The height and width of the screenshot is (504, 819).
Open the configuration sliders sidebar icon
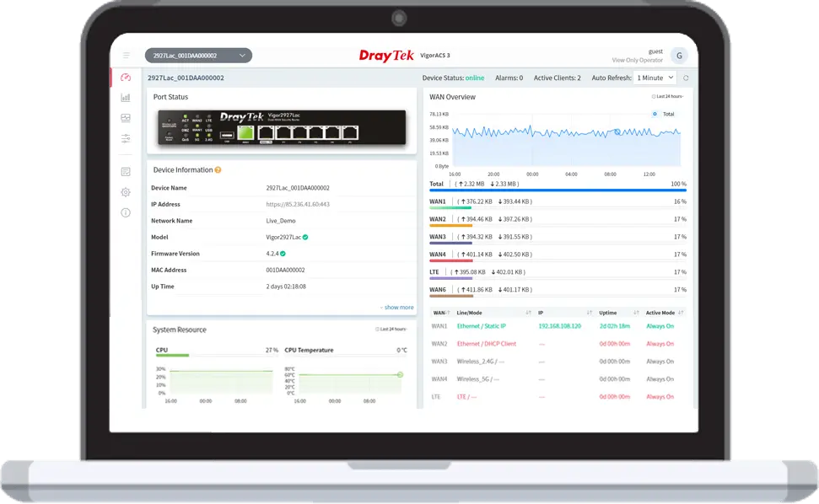pyautogui.click(x=126, y=138)
